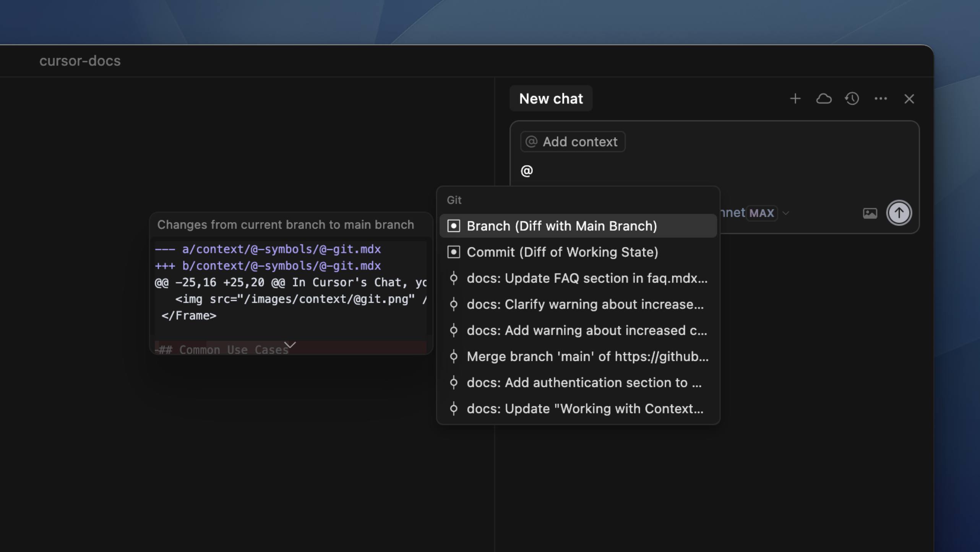Expand the model selector chevron next to MAX

[x=786, y=213]
